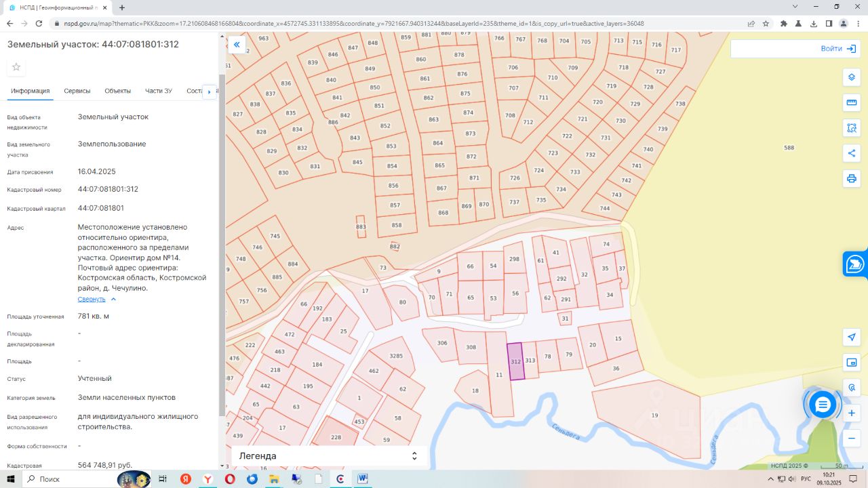
Task: Open the chat assistant bubble
Action: tap(823, 405)
